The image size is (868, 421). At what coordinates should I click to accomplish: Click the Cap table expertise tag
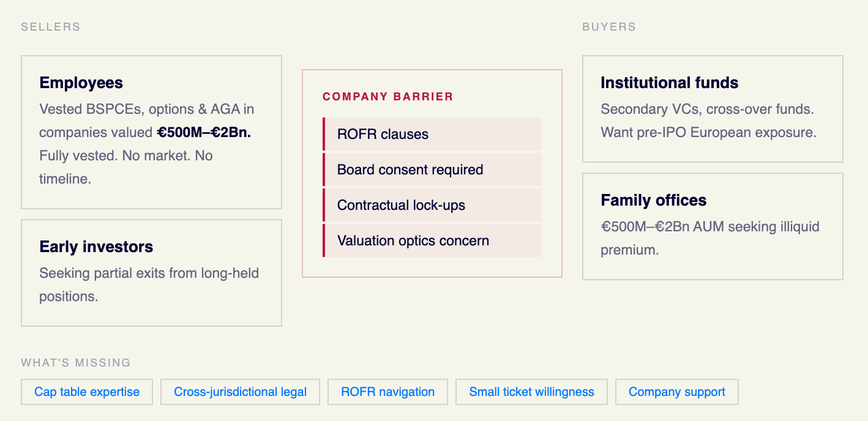(87, 392)
